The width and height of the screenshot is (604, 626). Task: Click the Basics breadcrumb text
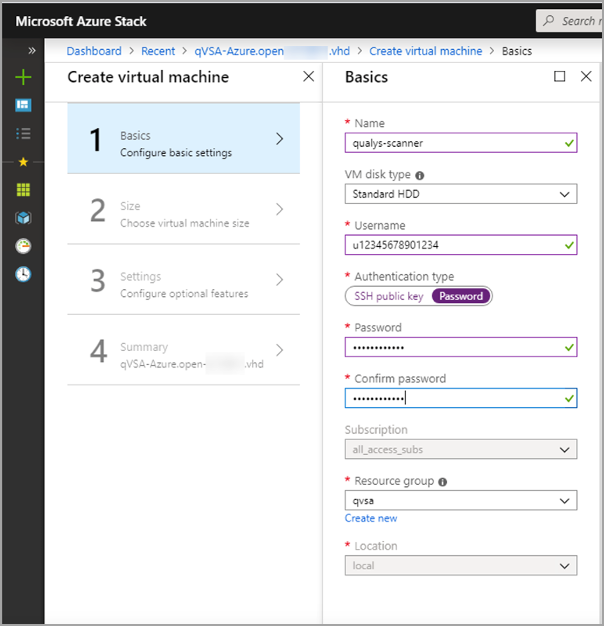[x=517, y=51]
